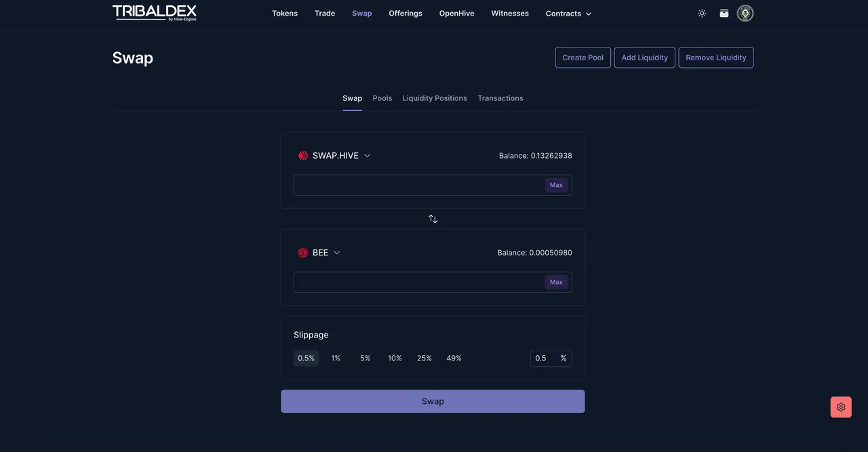Click the TribalDex logo
This screenshot has width=868, height=452.
(155, 13)
